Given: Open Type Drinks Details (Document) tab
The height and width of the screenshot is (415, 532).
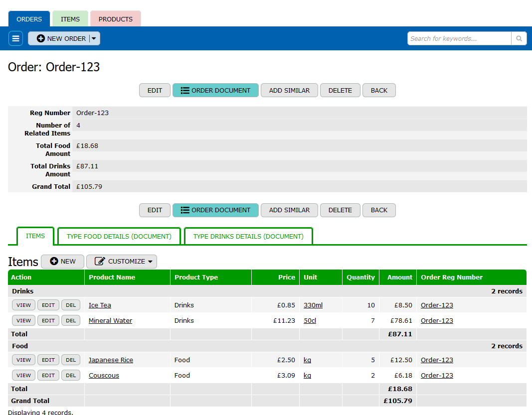Looking at the screenshot, I should [x=248, y=236].
